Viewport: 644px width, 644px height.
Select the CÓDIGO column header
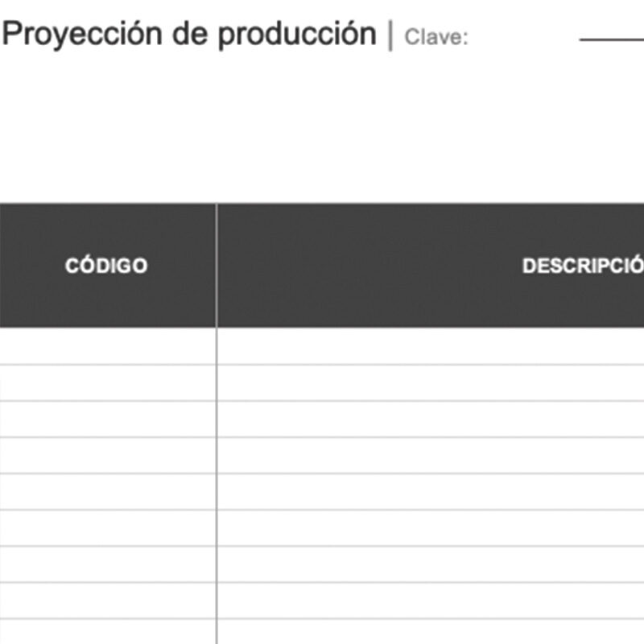(106, 266)
